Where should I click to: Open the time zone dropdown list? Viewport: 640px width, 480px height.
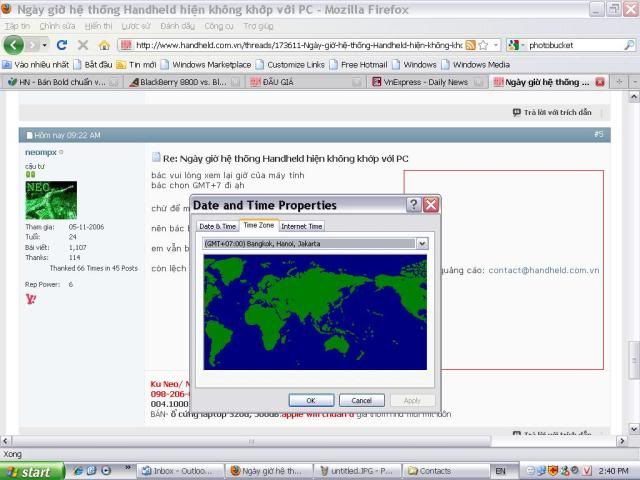click(421, 243)
